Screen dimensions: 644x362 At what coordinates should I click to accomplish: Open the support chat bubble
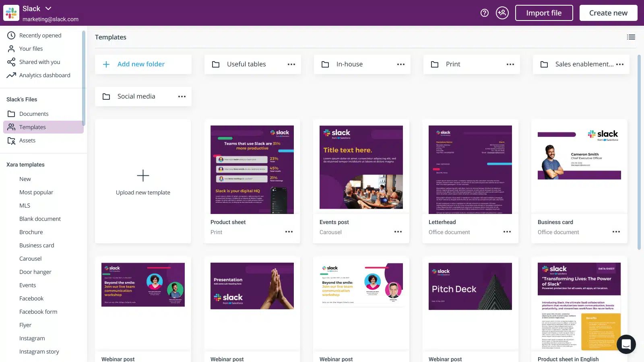626,344
